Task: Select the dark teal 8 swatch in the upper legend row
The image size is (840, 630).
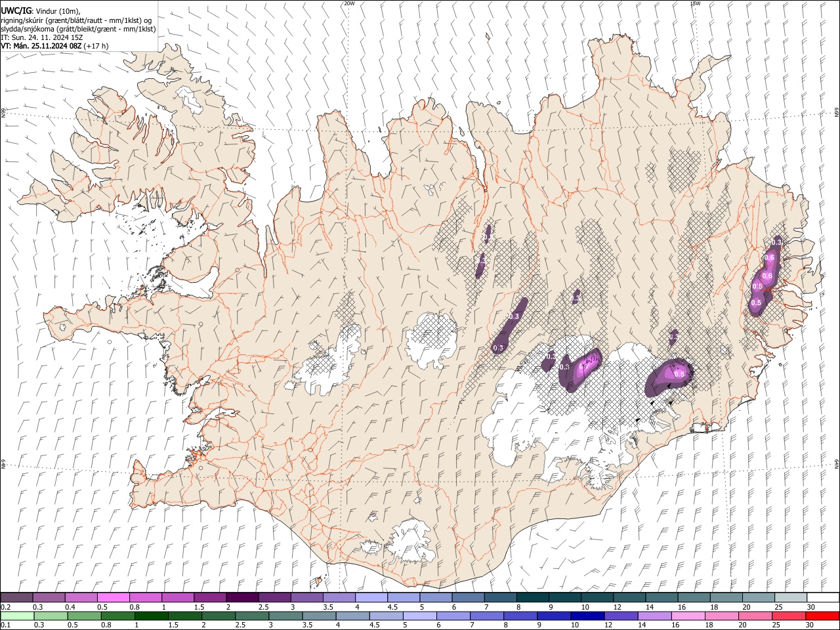Action: click(x=532, y=597)
